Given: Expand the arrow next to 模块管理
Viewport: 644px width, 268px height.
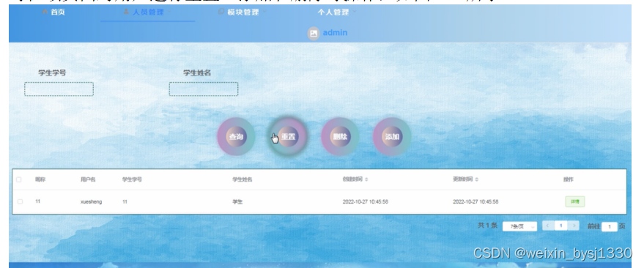Looking at the screenshot, I should [x=264, y=12].
